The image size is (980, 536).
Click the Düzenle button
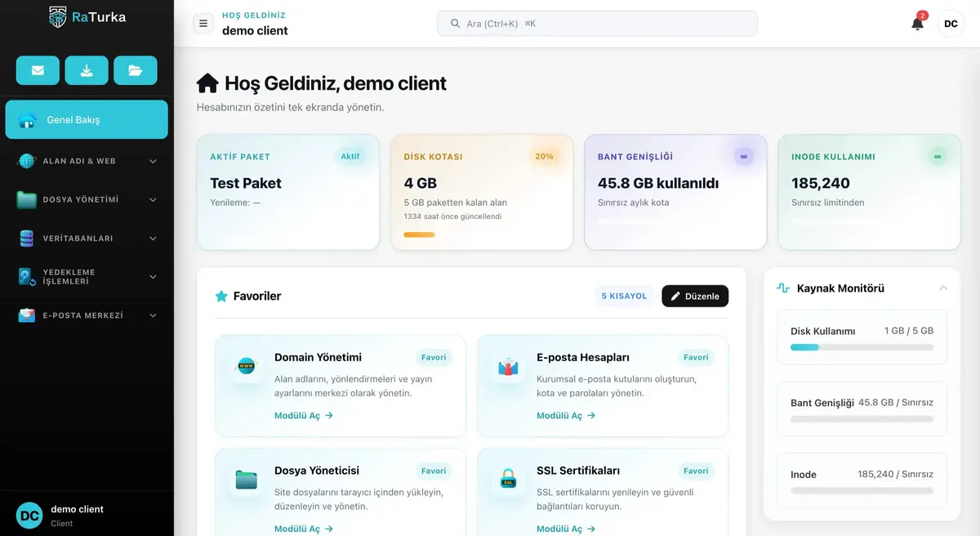pos(695,296)
